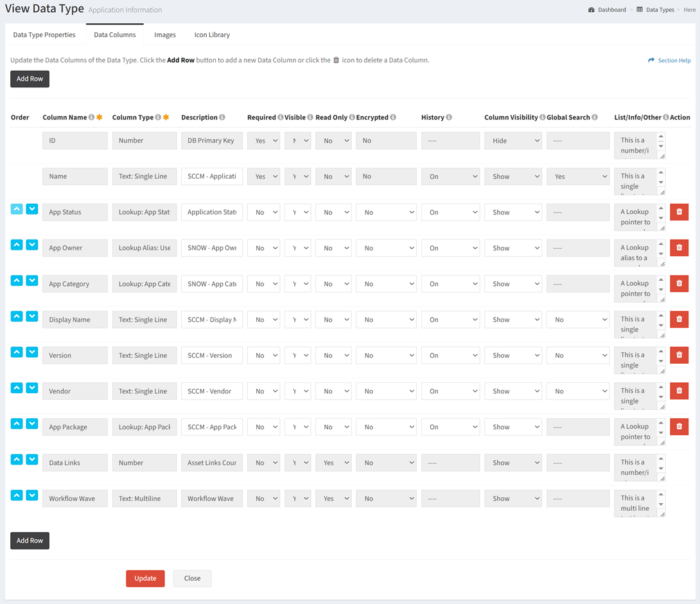Switch to Data Type Properties tab
The image size is (700, 604).
click(x=44, y=35)
